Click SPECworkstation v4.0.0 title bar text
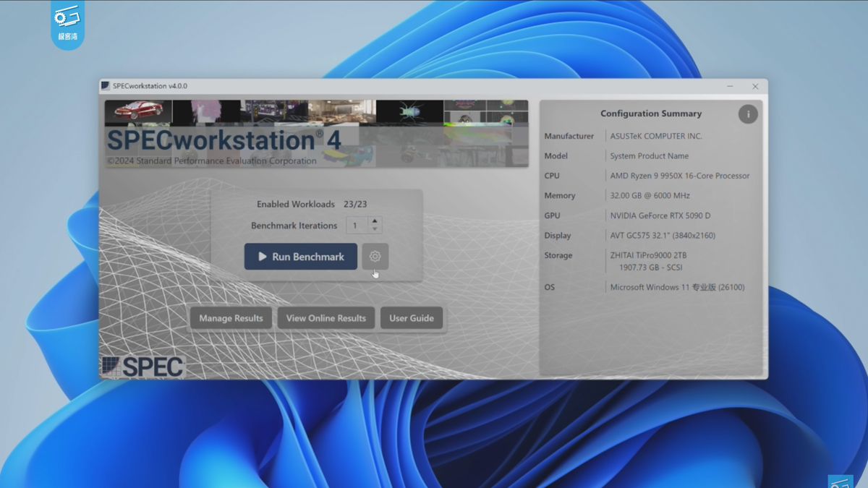 [x=150, y=86]
